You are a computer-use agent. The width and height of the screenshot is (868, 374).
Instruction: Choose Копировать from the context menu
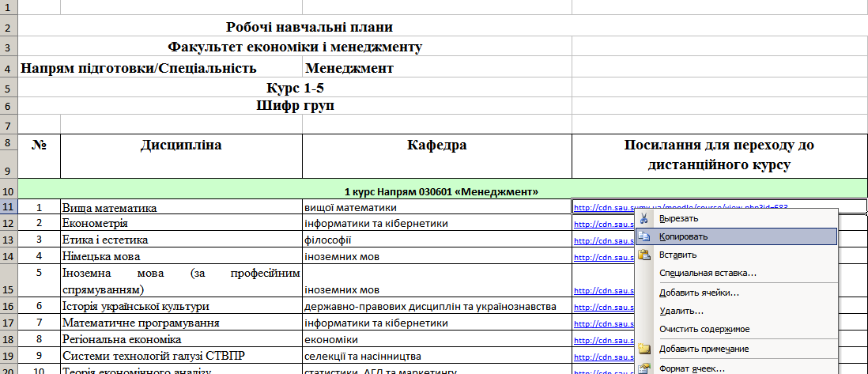pos(736,236)
